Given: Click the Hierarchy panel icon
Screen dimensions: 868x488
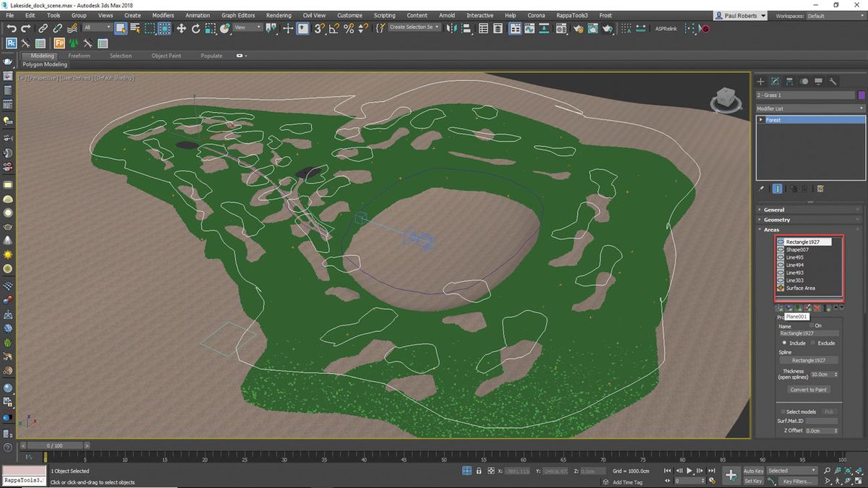Looking at the screenshot, I should pyautogui.click(x=789, y=81).
